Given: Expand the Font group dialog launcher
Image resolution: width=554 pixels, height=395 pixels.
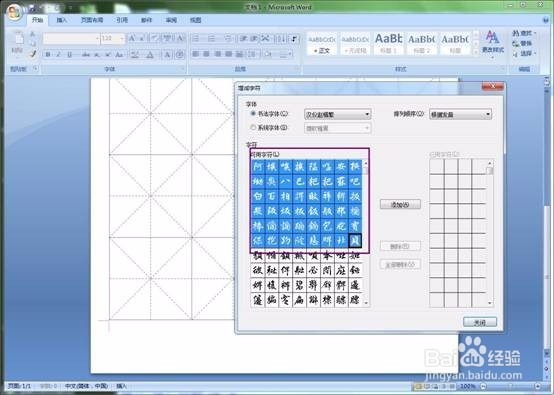Looking at the screenshot, I should 183,69.
